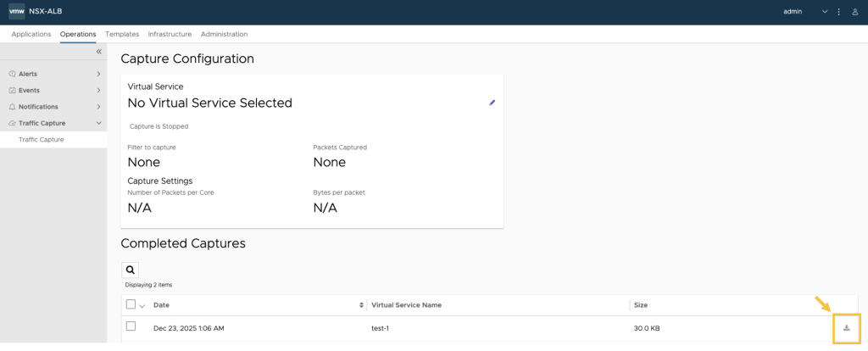The height and width of the screenshot is (351, 868).
Task: Toggle the select-all captures checkbox
Action: click(131, 304)
